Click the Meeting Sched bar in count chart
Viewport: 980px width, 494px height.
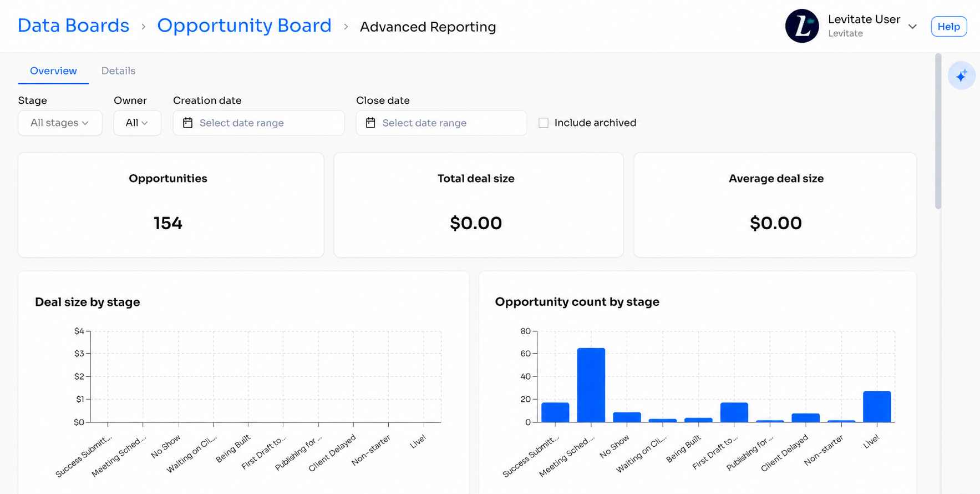tap(591, 385)
